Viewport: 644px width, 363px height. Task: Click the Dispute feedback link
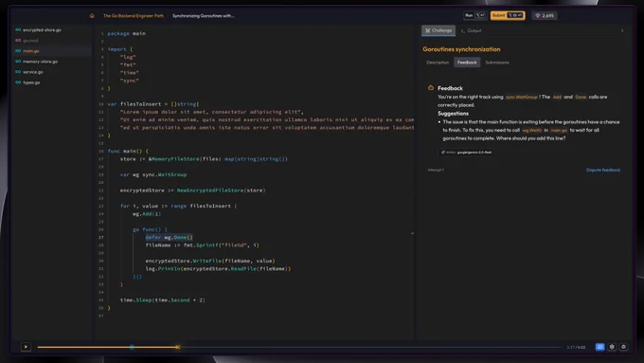pos(603,170)
